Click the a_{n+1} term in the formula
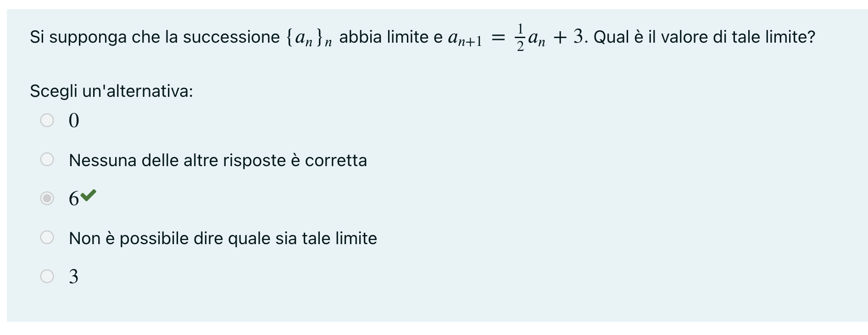The height and width of the screenshot is (335, 868). click(465, 39)
